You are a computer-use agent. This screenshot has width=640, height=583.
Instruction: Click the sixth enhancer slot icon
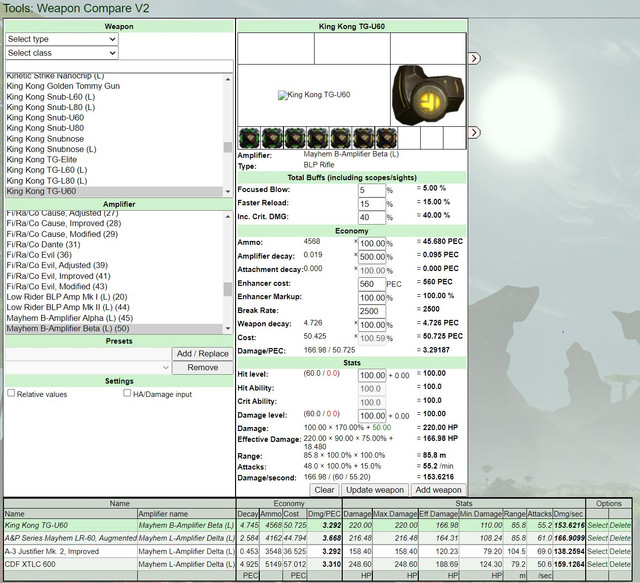365,137
